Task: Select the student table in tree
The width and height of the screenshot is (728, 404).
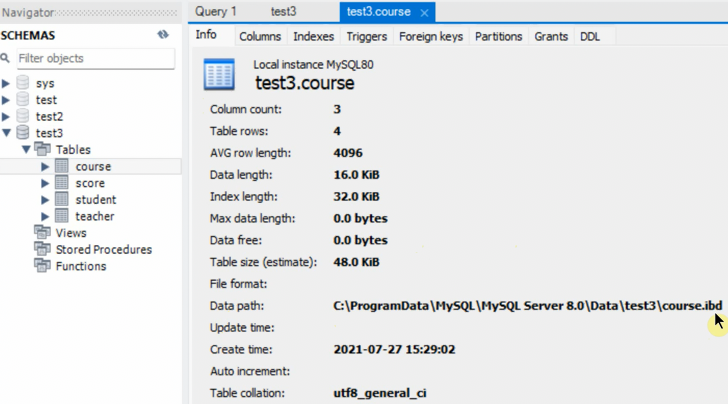Action: coord(95,200)
